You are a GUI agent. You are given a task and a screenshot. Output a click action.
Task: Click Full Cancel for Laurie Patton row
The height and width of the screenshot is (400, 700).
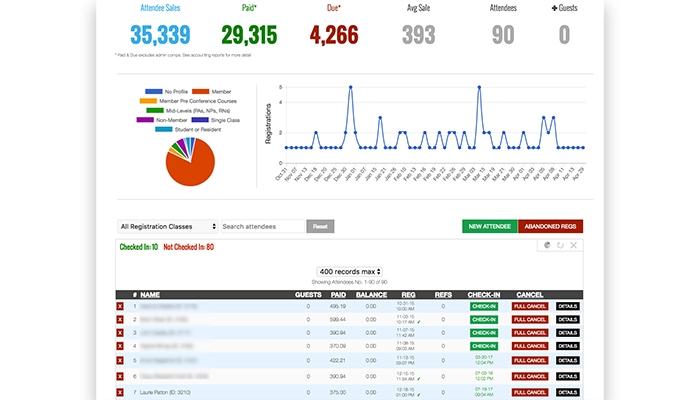click(x=530, y=392)
